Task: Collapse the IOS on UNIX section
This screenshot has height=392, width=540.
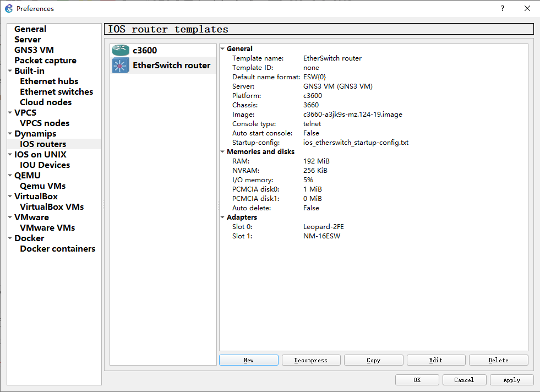Action: pos(10,155)
